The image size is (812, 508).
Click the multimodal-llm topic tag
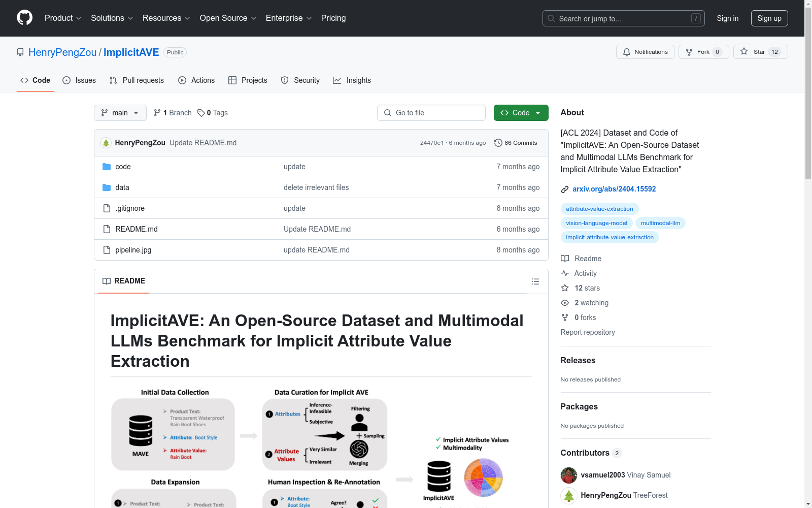click(660, 223)
